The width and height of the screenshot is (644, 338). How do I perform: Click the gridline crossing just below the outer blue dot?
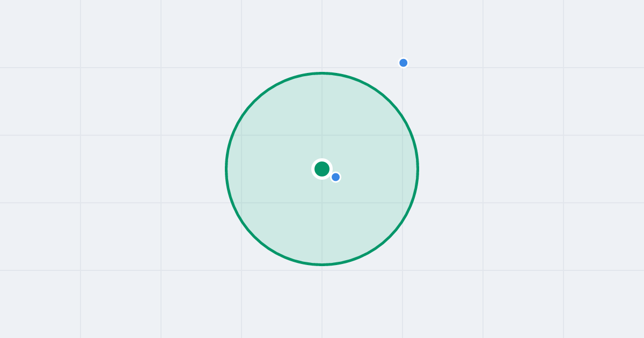click(x=402, y=68)
